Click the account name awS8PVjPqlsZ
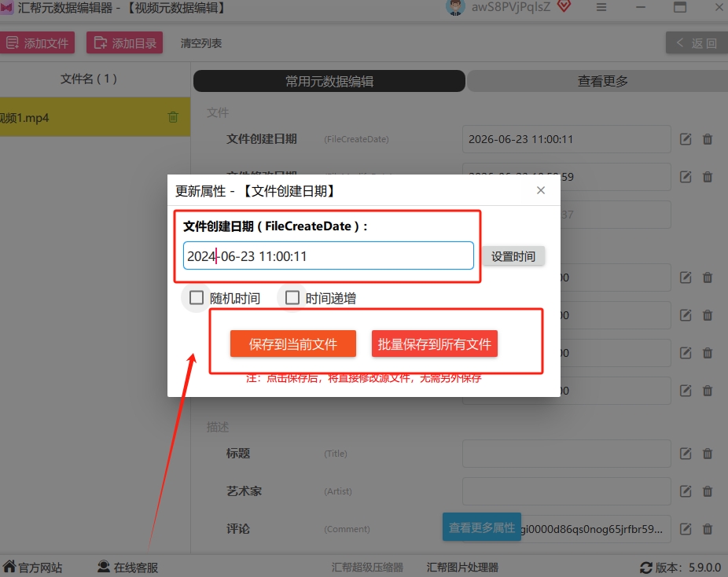Viewport: 728px width, 577px height. [511, 7]
